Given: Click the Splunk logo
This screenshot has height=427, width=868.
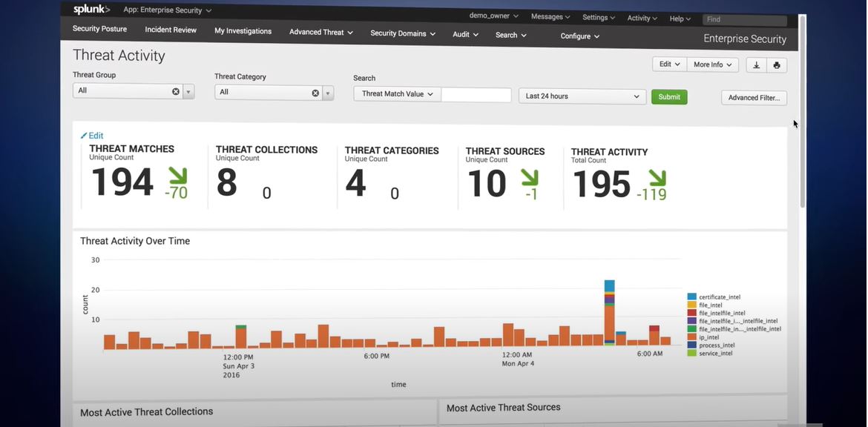Looking at the screenshot, I should (x=91, y=10).
